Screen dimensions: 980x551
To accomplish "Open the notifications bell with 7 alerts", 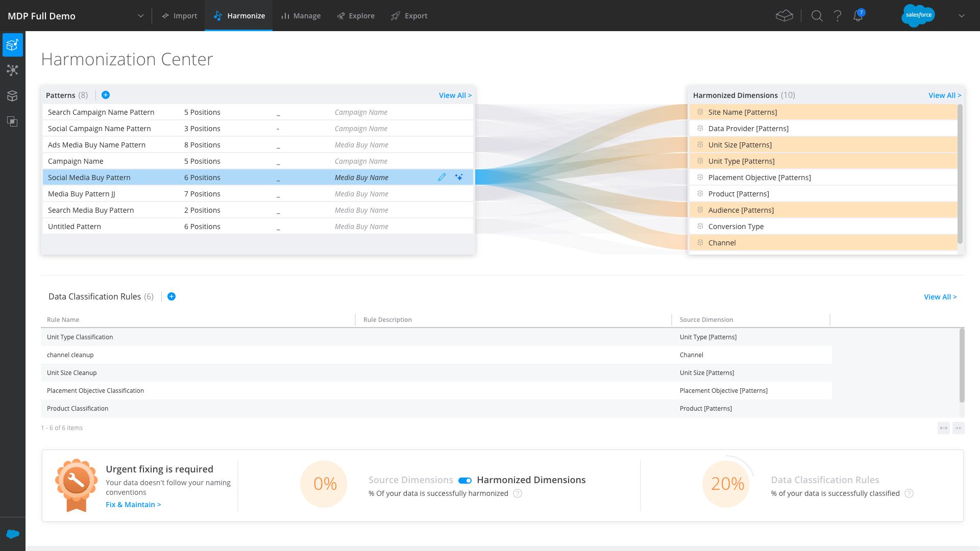I will point(857,16).
